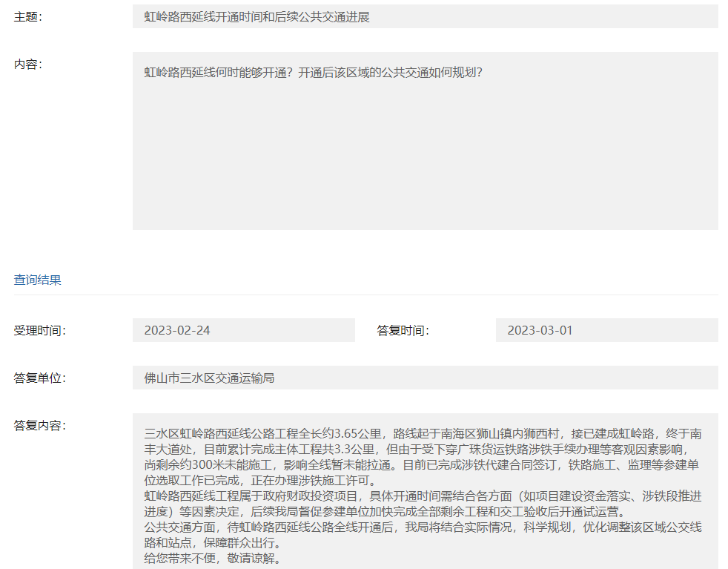This screenshot has width=728, height=569.
Task: Click the 答复单位 label
Action: point(40,378)
